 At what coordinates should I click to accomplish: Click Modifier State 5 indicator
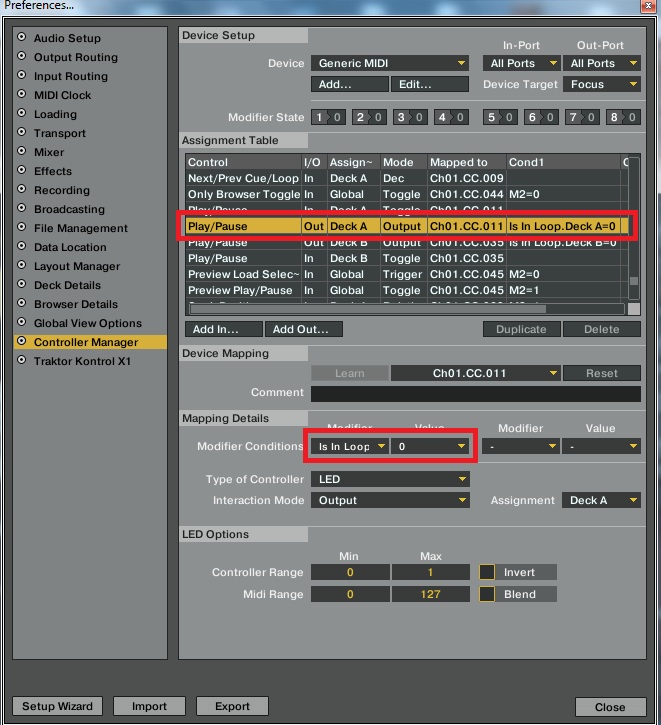pos(500,117)
